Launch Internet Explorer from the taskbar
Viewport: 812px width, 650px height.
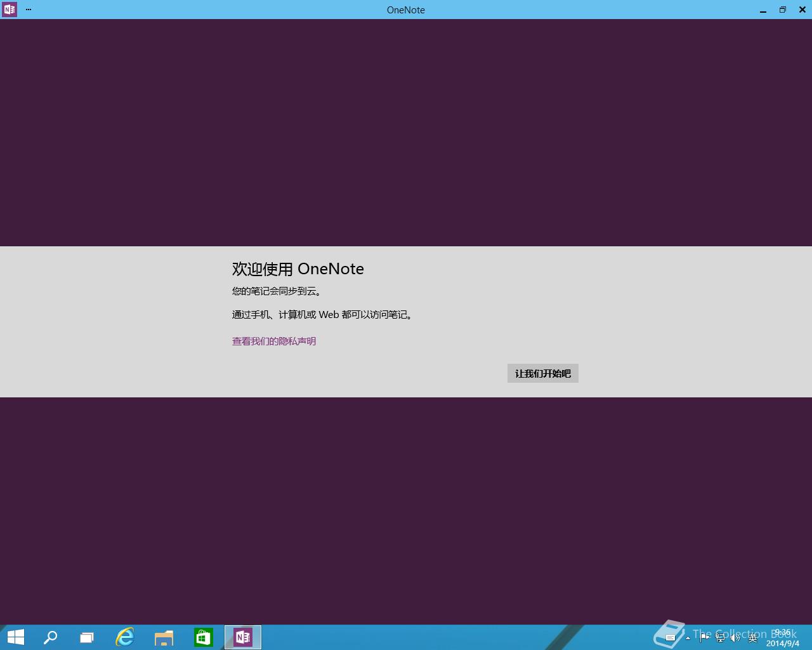click(125, 637)
